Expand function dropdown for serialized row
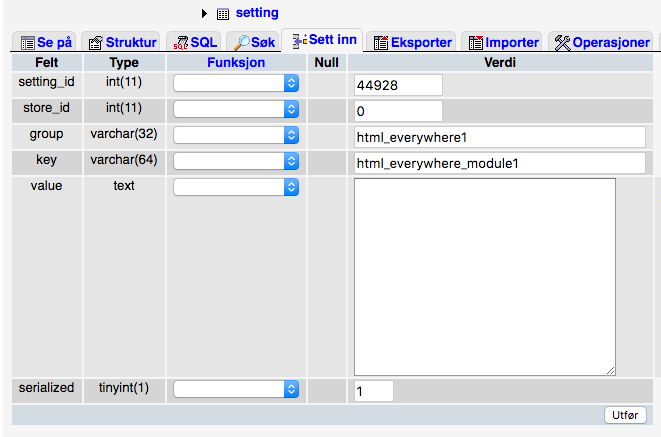The width and height of the screenshot is (661, 437). coord(237,389)
